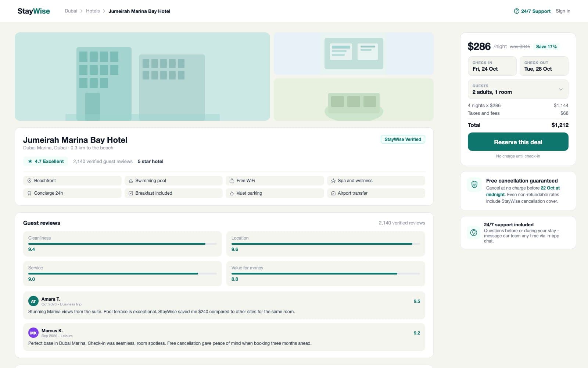Click the Save 17% badge
This screenshot has width=588, height=368.
point(546,47)
